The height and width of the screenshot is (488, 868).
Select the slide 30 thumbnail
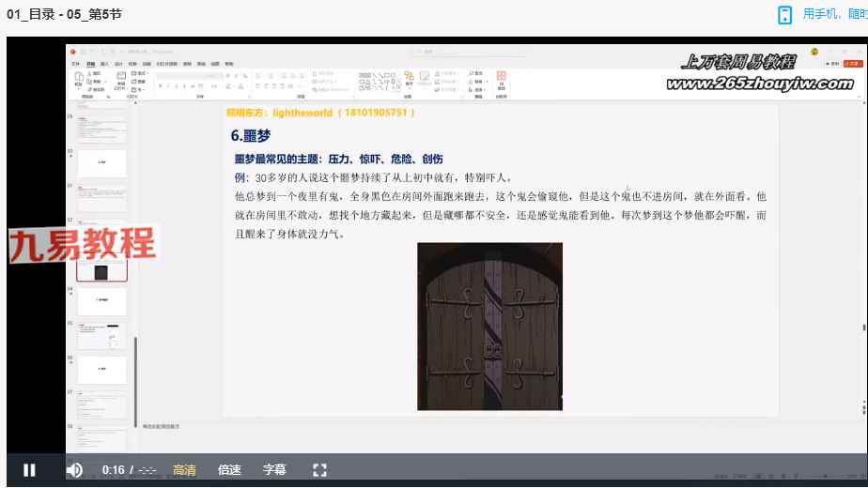101,164
